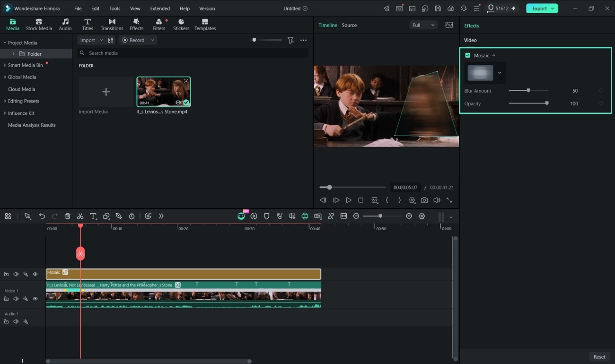Select the text tool in timeline toolbar

93,216
